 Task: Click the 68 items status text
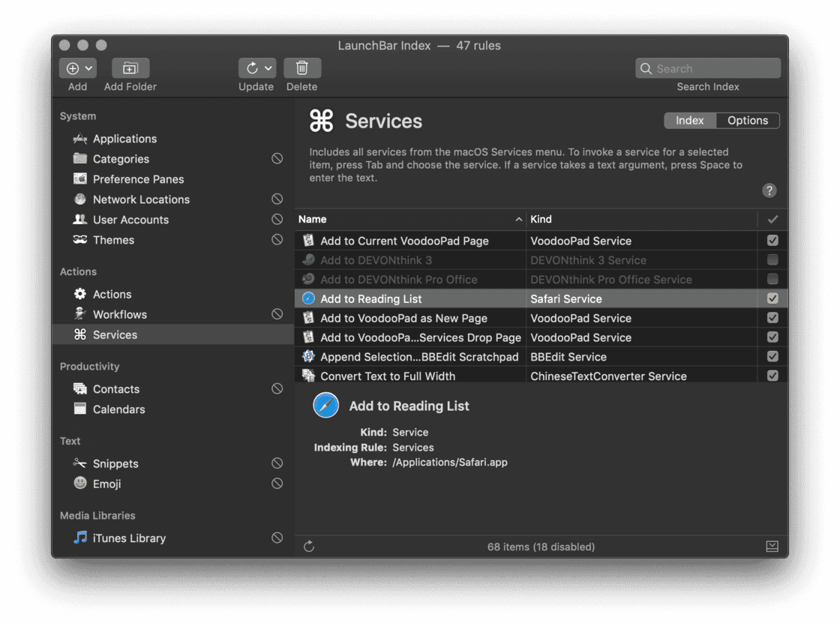[541, 547]
